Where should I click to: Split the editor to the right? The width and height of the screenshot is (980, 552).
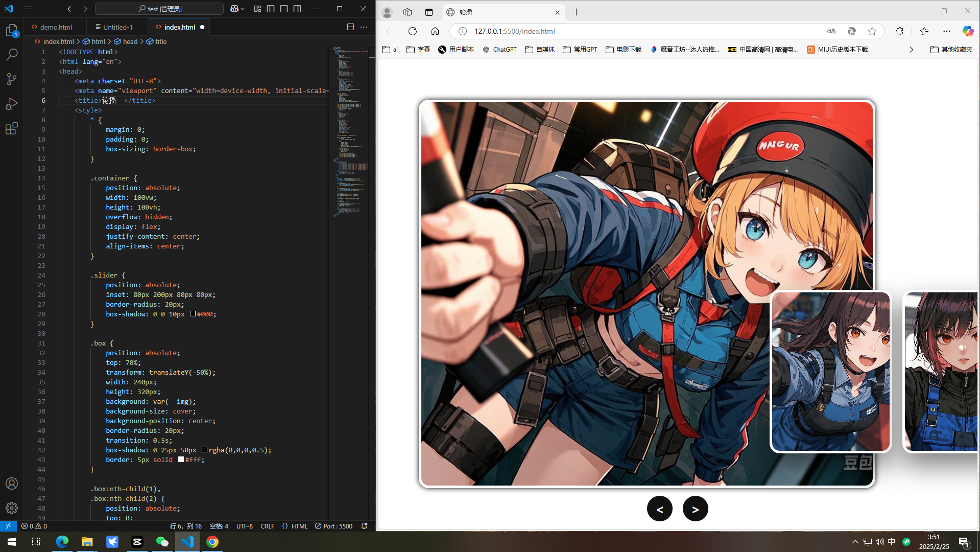350,27
